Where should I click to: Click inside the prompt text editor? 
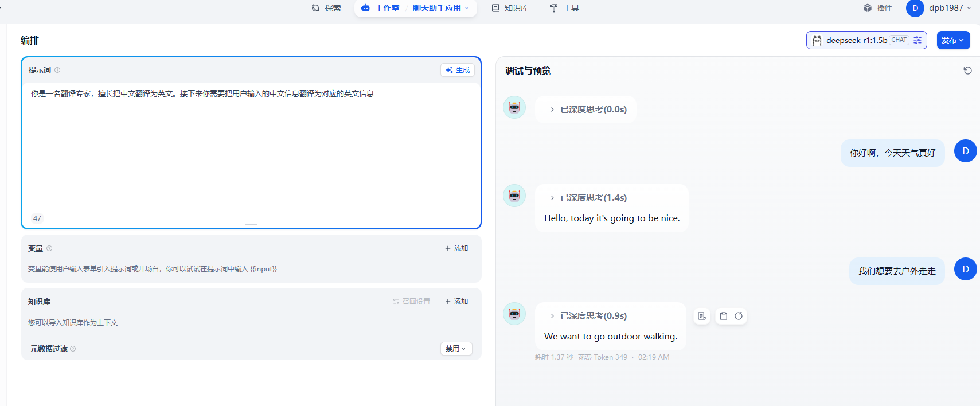[x=251, y=149]
